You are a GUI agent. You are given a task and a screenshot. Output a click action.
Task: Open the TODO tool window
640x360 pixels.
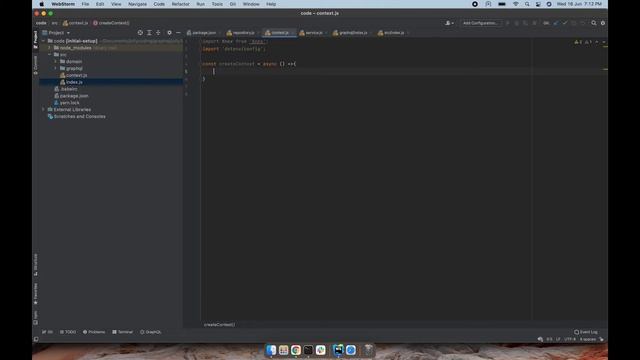click(68, 332)
